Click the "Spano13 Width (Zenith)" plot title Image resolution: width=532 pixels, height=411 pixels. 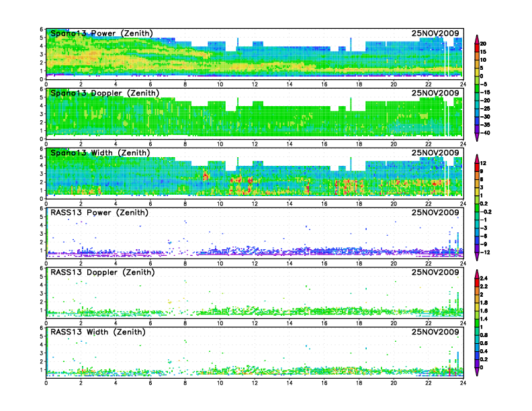[x=101, y=152]
